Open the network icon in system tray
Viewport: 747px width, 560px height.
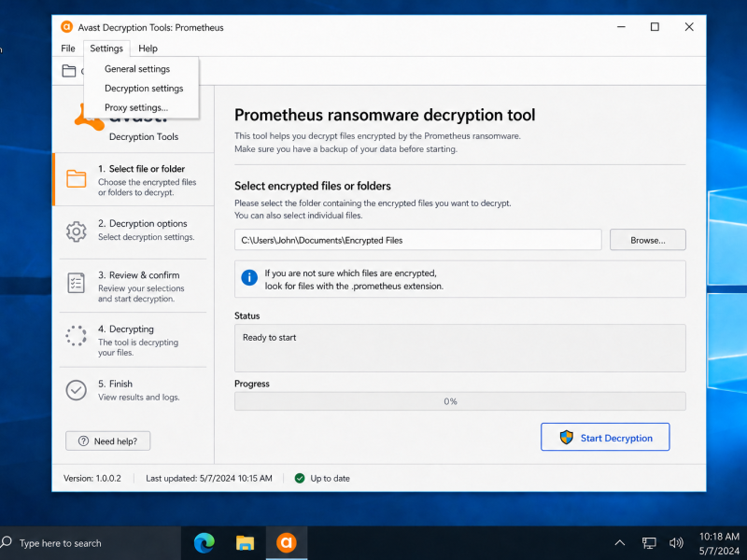[x=648, y=543]
